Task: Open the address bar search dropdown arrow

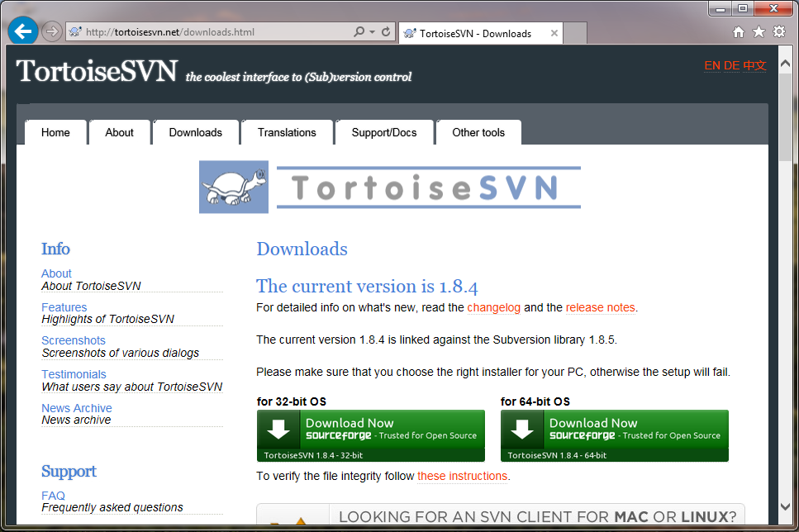Action: pyautogui.click(x=373, y=31)
